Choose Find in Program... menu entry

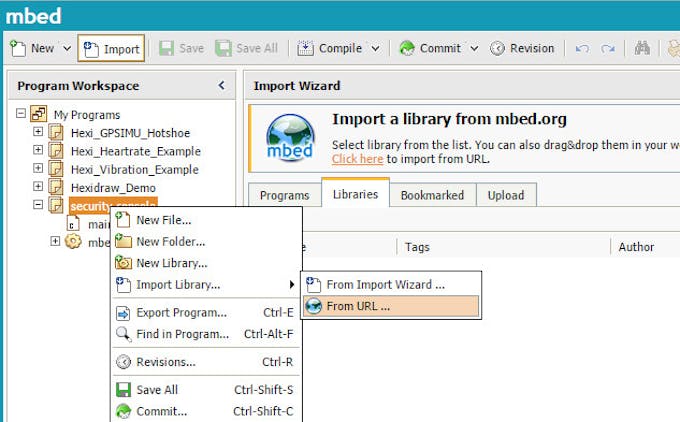pyautogui.click(x=206, y=334)
